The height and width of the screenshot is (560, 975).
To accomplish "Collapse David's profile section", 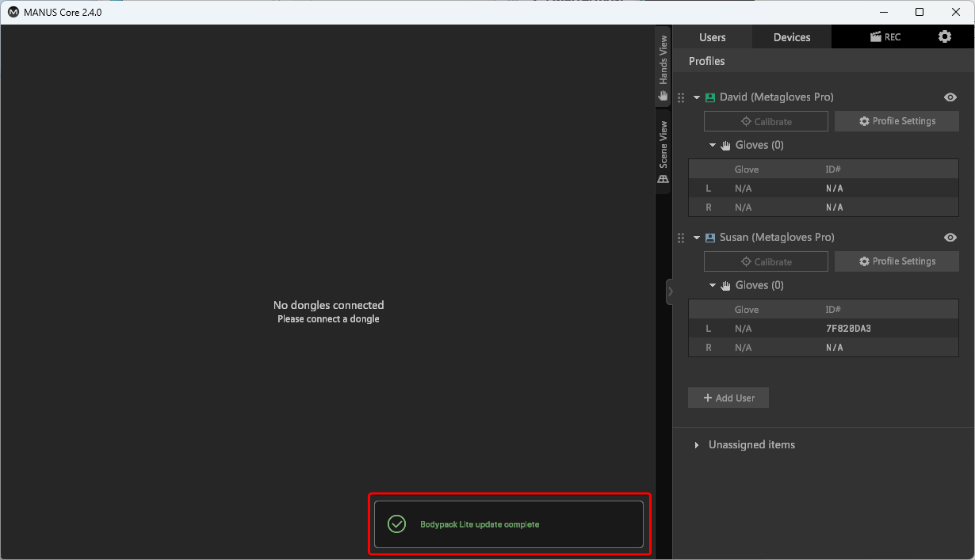I will [697, 97].
